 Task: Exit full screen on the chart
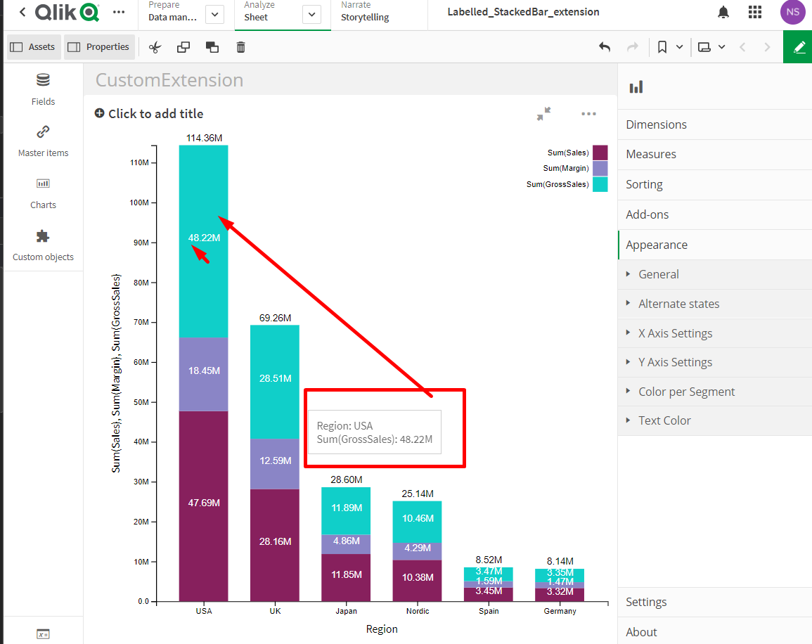(x=543, y=114)
